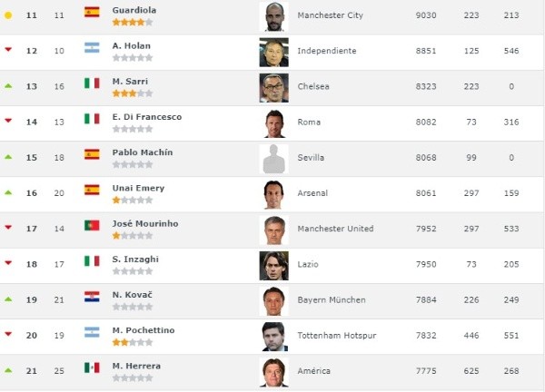Click the star rating under Guardiola
Screen dimensions: 545x392
pos(133,22)
